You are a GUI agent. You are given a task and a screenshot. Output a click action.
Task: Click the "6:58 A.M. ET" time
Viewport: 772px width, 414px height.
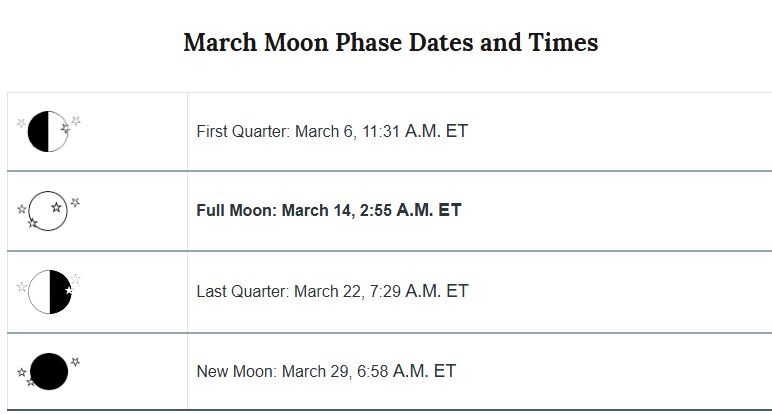(407, 371)
